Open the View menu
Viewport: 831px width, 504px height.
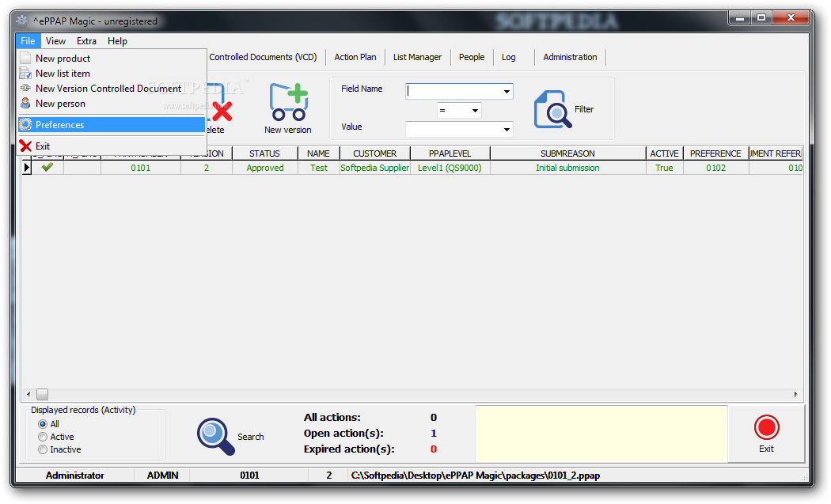55,41
